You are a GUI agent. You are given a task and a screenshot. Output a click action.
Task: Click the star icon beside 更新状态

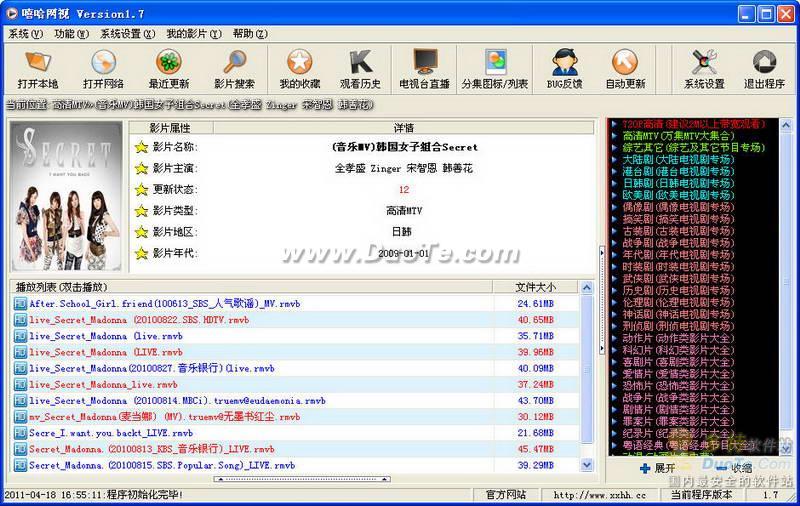pyautogui.click(x=141, y=190)
